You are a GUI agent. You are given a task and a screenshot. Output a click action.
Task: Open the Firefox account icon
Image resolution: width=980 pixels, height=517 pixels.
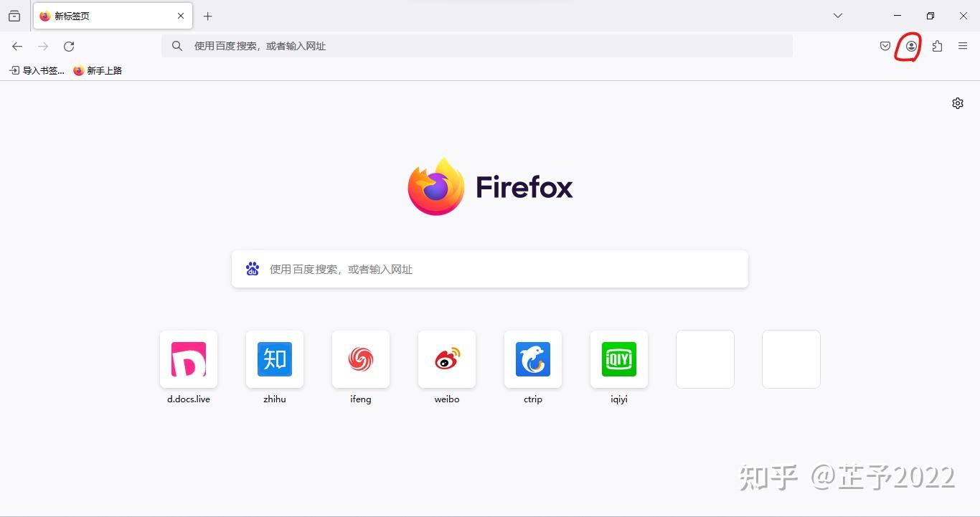pyautogui.click(x=909, y=46)
